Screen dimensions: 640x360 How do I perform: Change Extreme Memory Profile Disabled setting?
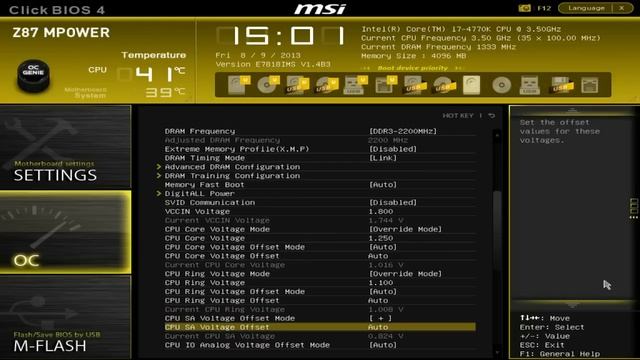[393, 149]
